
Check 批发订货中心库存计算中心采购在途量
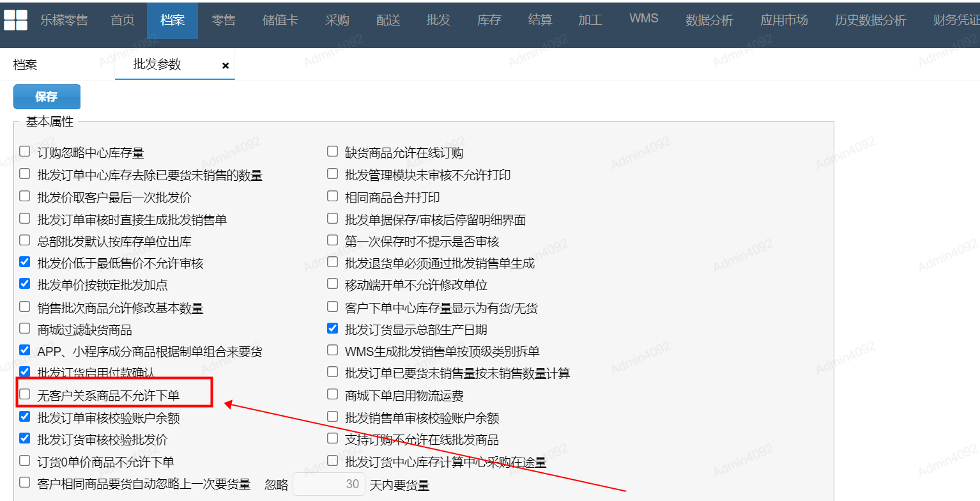click(x=332, y=460)
